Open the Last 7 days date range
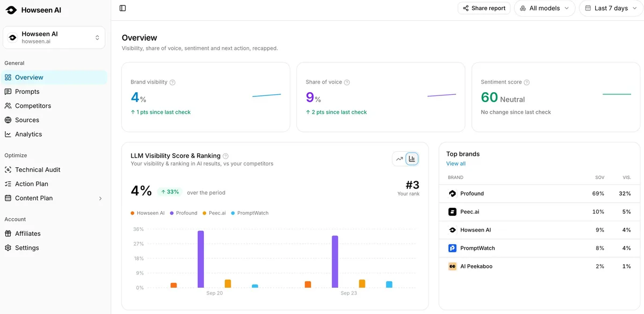644x314 pixels. pos(611,8)
